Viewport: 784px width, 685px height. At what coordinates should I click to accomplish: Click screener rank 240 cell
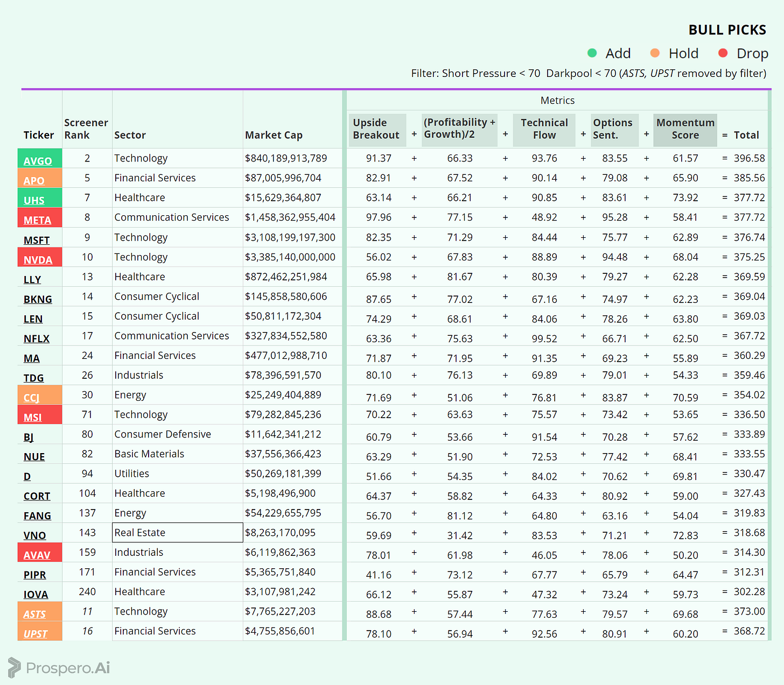pyautogui.click(x=87, y=591)
